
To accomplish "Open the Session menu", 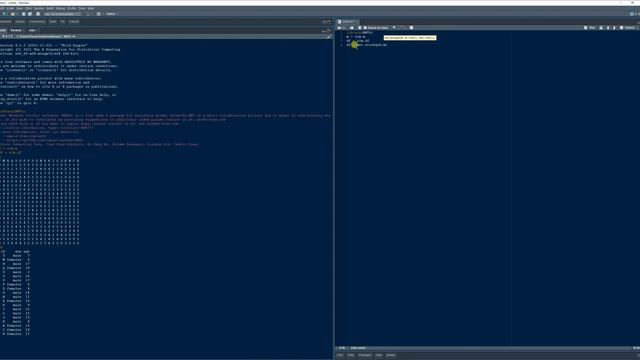I will click(39, 9).
